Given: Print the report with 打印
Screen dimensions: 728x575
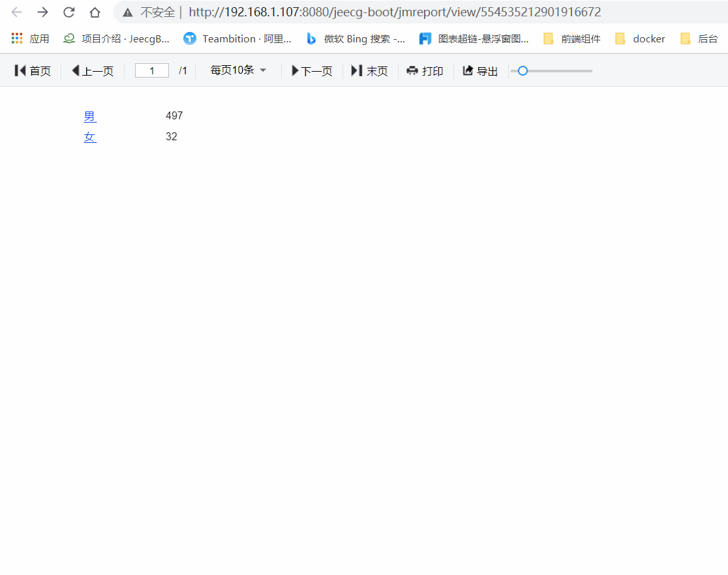Looking at the screenshot, I should [425, 70].
